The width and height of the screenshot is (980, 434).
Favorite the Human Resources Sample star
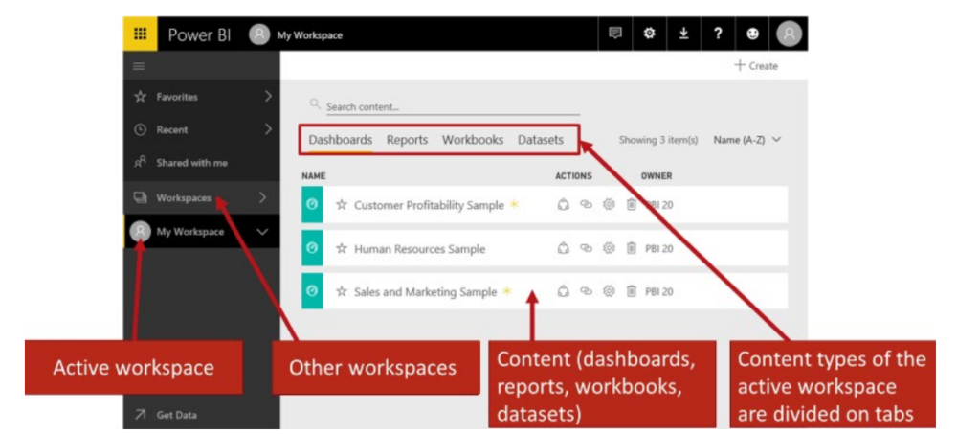point(342,248)
